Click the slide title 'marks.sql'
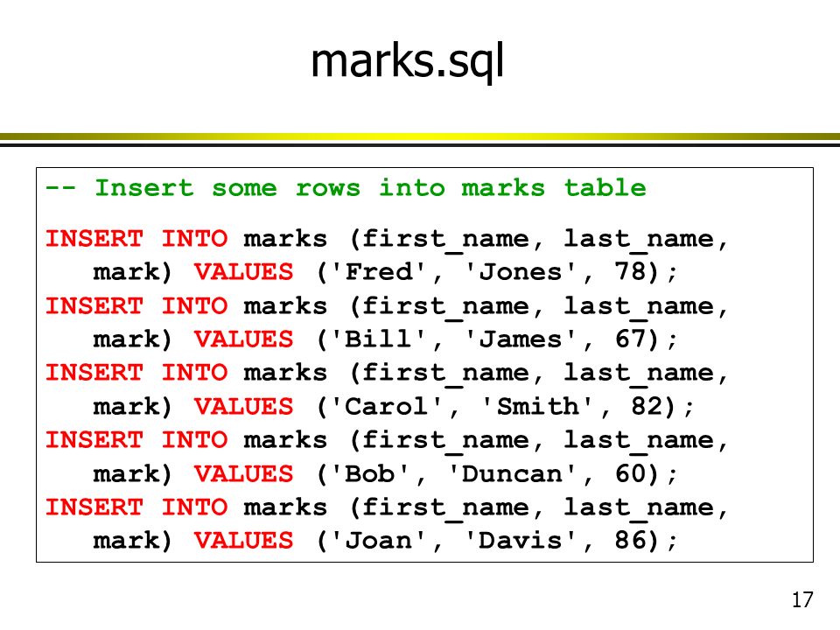Image resolution: width=840 pixels, height=630 pixels. point(407,61)
